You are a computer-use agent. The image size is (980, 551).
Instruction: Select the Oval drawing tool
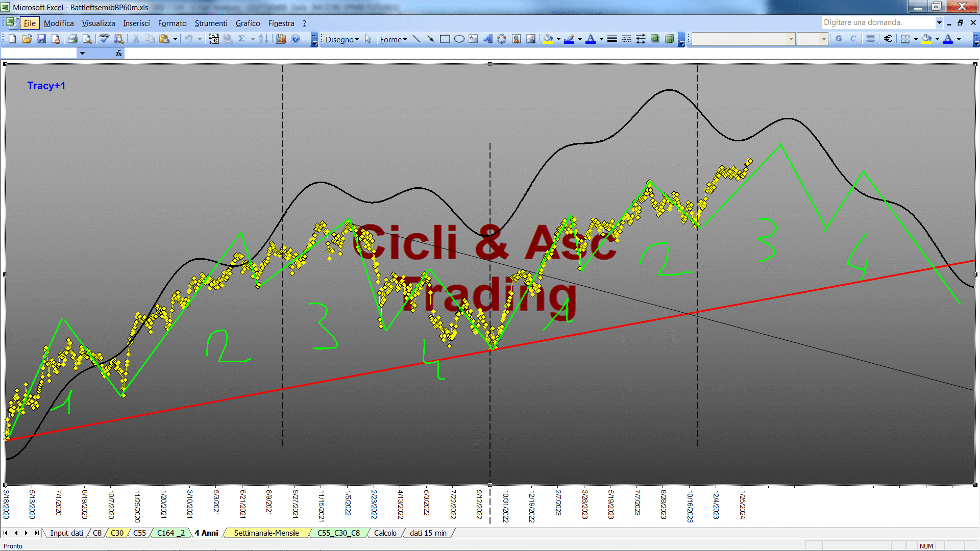click(459, 39)
